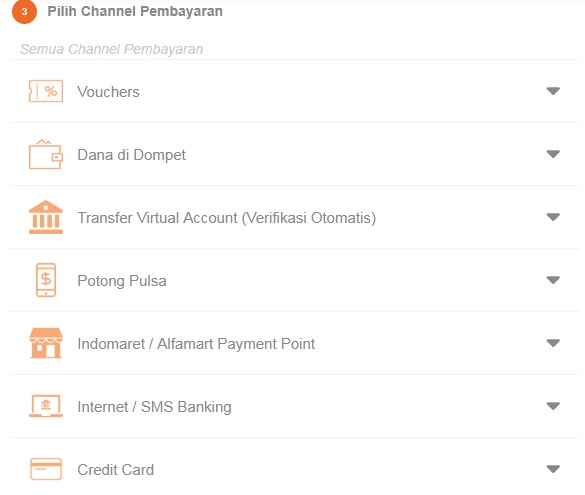Expand the Internet / SMS Banking arrow

[x=553, y=406]
